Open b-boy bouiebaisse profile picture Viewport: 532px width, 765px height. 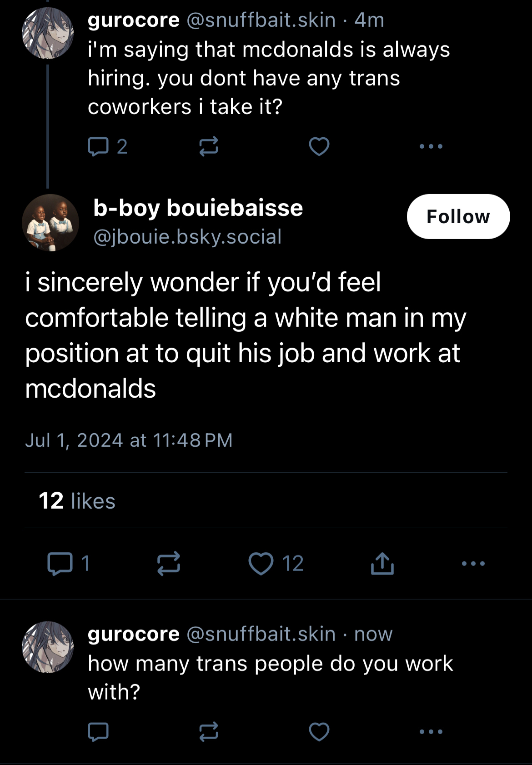pyautogui.click(x=50, y=223)
